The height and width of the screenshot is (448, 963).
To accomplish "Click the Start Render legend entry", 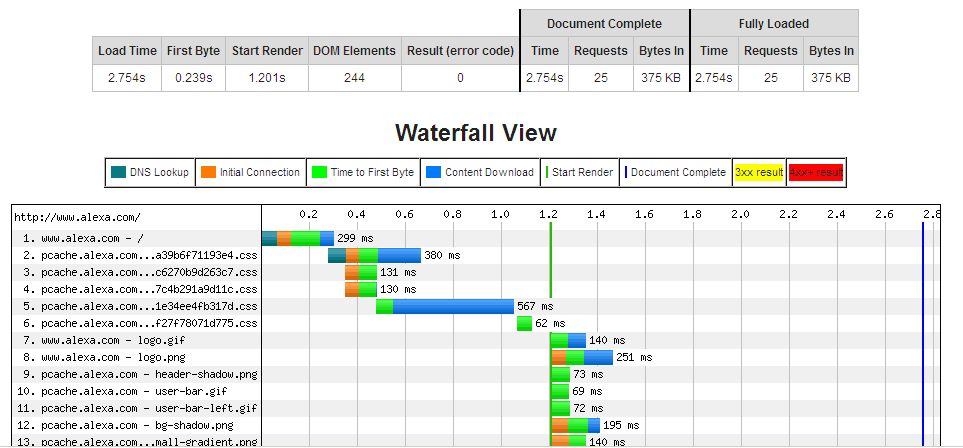I will point(578,173).
